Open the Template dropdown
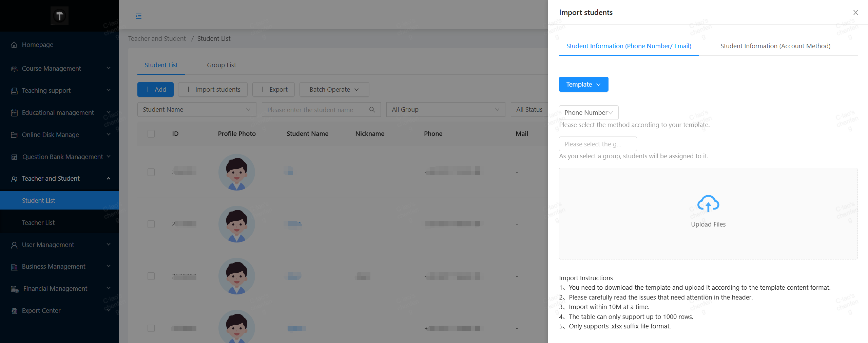The image size is (868, 343). pyautogui.click(x=583, y=84)
